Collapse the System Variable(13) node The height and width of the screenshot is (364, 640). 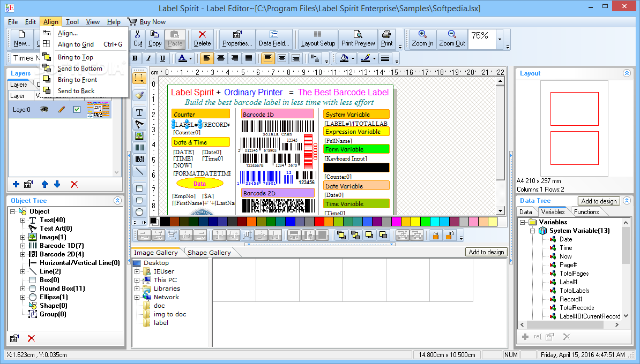[532, 231]
